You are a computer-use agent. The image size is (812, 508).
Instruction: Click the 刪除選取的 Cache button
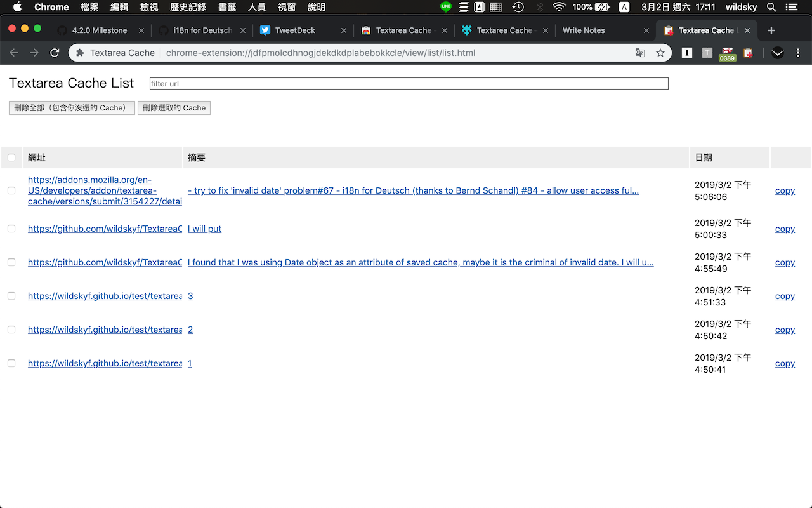pyautogui.click(x=174, y=107)
